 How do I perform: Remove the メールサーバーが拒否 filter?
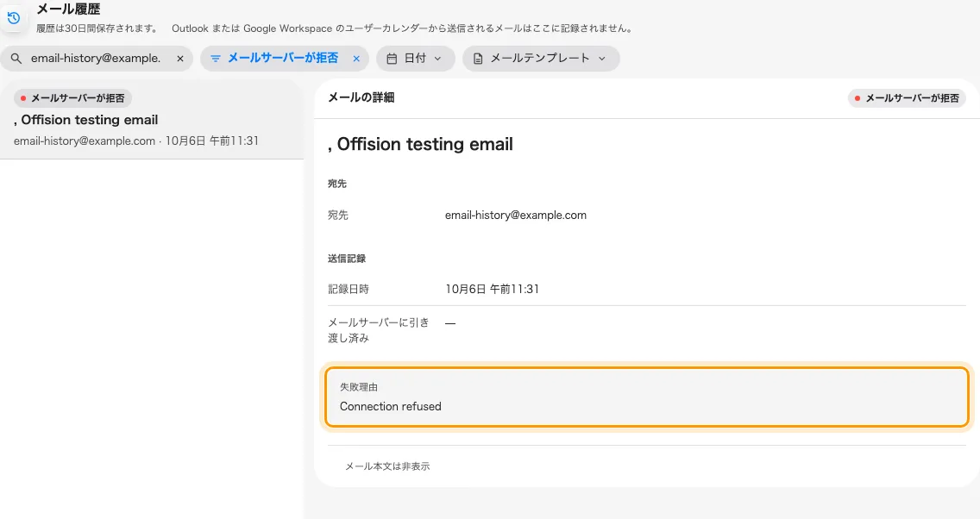[356, 59]
